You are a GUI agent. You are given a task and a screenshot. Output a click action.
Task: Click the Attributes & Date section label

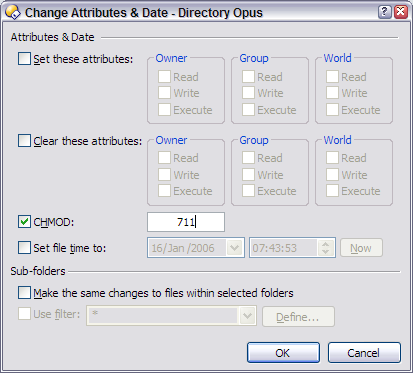tap(52, 37)
